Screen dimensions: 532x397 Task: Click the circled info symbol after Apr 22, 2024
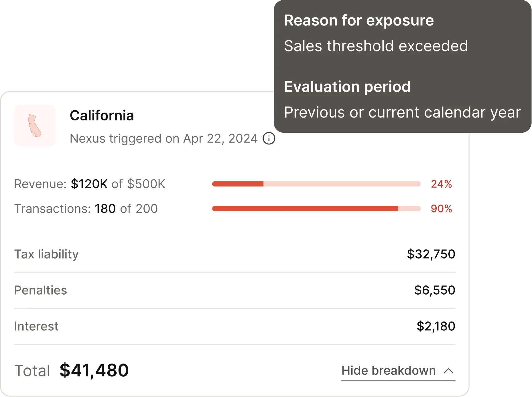click(269, 139)
